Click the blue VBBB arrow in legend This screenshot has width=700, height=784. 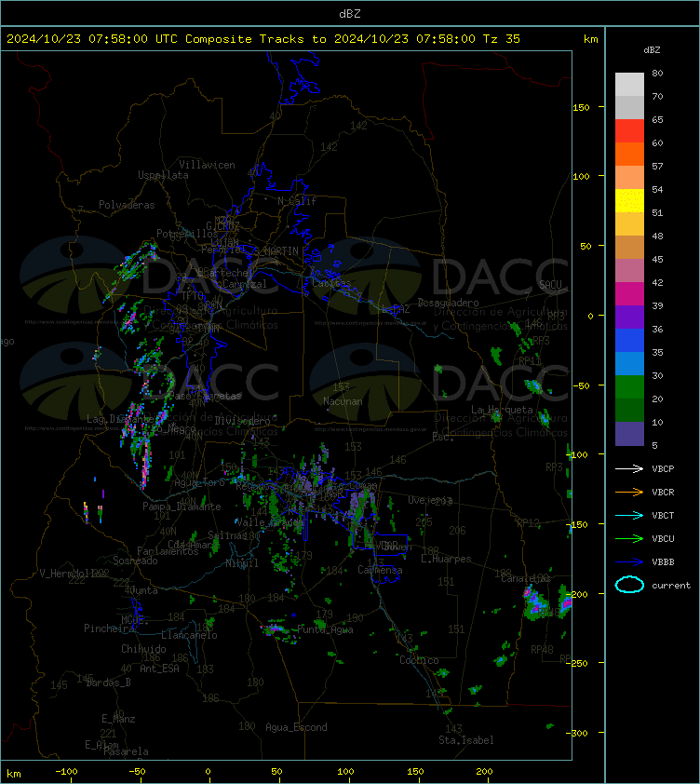click(629, 562)
